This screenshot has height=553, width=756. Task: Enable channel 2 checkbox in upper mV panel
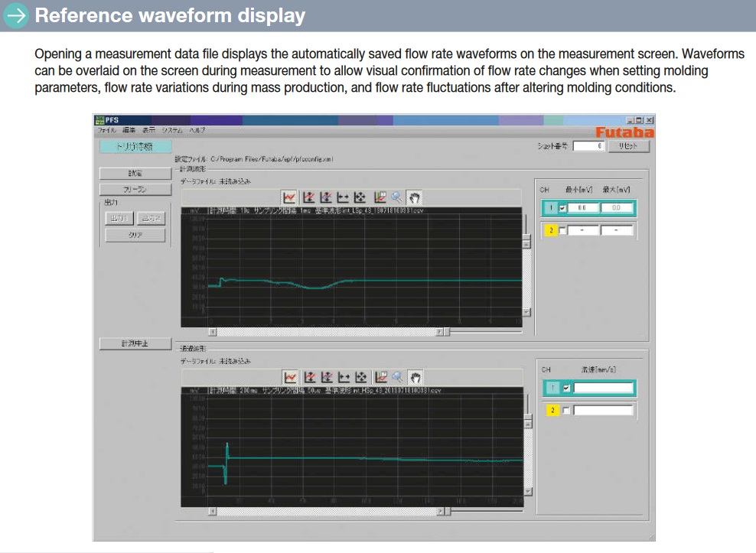(x=563, y=230)
